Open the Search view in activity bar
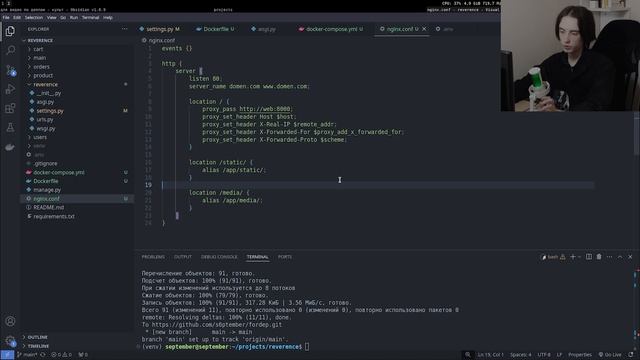Image resolution: width=640 pixels, height=360 pixels. point(10,50)
